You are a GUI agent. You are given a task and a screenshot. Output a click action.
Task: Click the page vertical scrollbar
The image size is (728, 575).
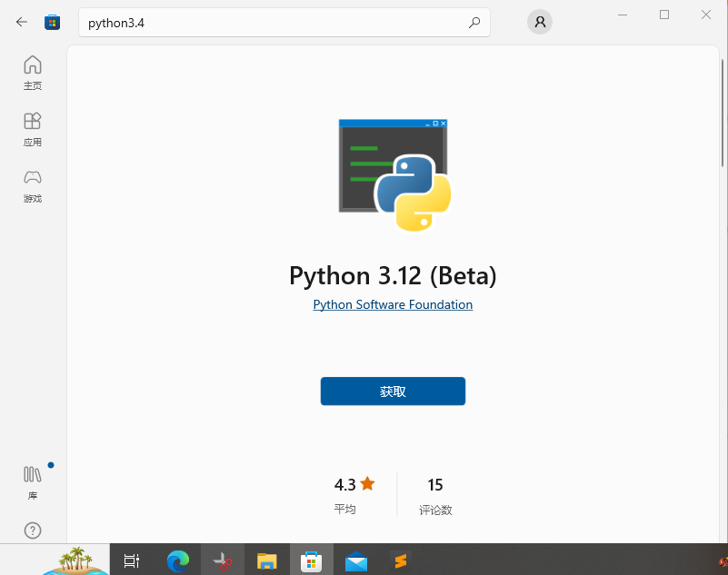[723, 113]
